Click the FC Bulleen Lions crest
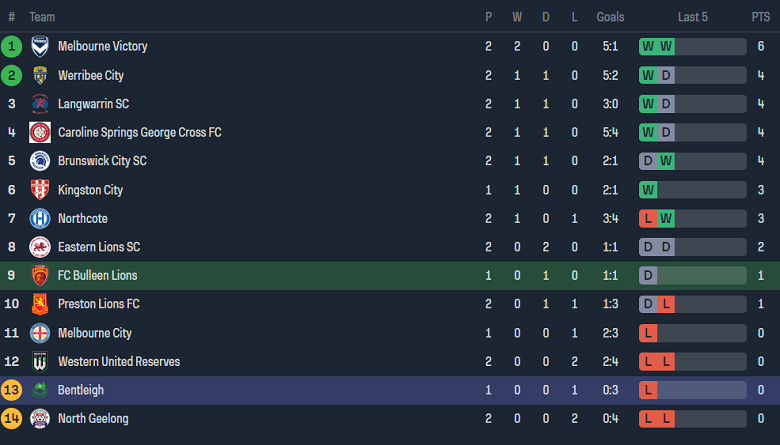Image resolution: width=780 pixels, height=445 pixels. point(40,276)
